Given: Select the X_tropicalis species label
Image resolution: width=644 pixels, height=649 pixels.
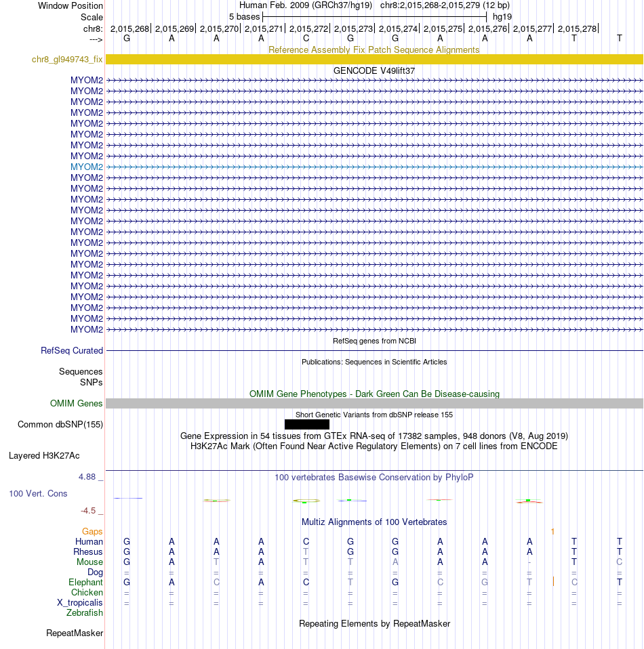Looking at the screenshot, I should [x=80, y=602].
